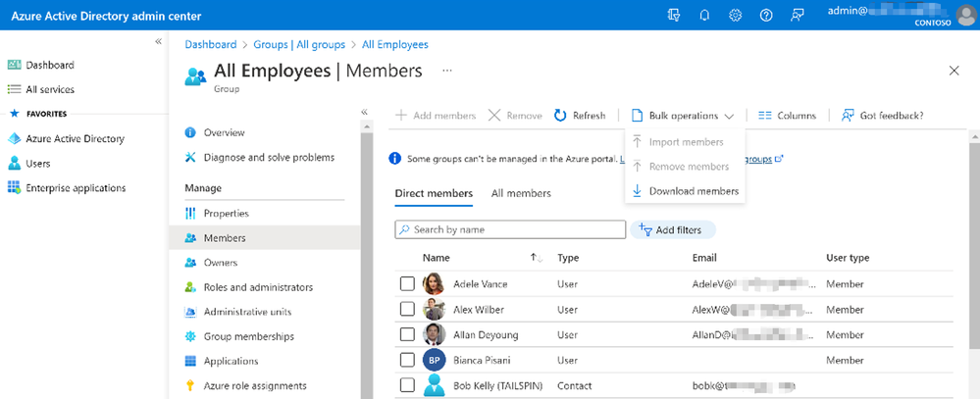Open the help question mark icon
Image resolution: width=980 pixels, height=399 pixels.
click(765, 16)
